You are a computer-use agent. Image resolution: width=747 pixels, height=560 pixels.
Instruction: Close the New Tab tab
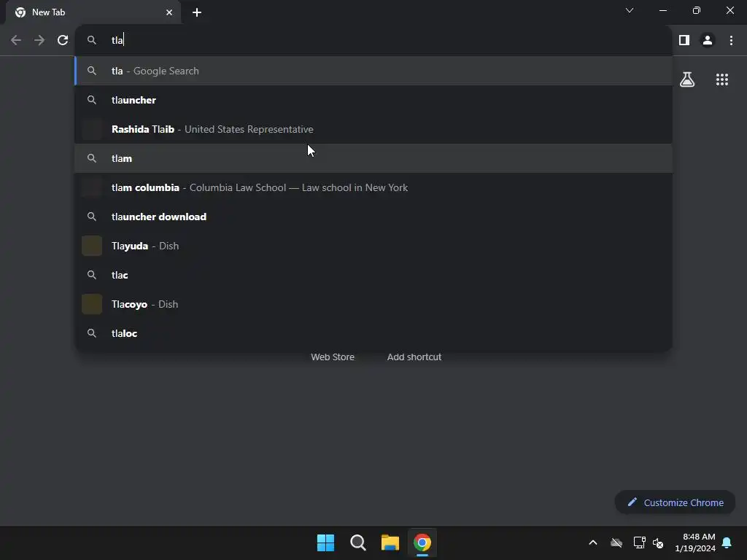pyautogui.click(x=169, y=12)
